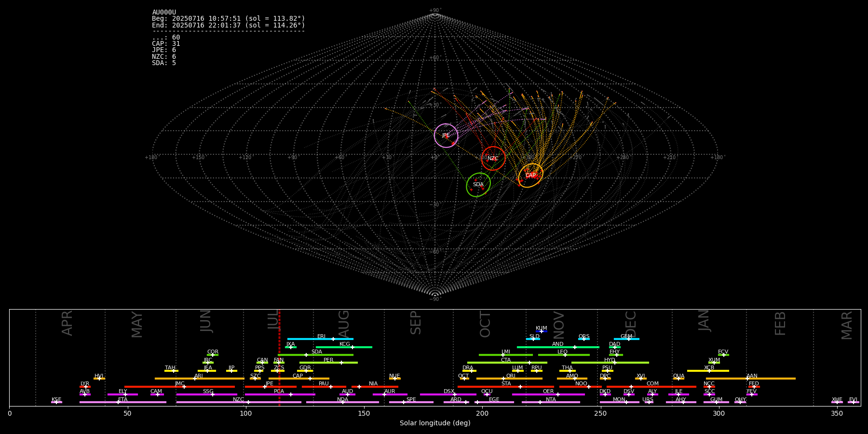
Task: Click the pink NTA shower bar
Action: (551, 402)
